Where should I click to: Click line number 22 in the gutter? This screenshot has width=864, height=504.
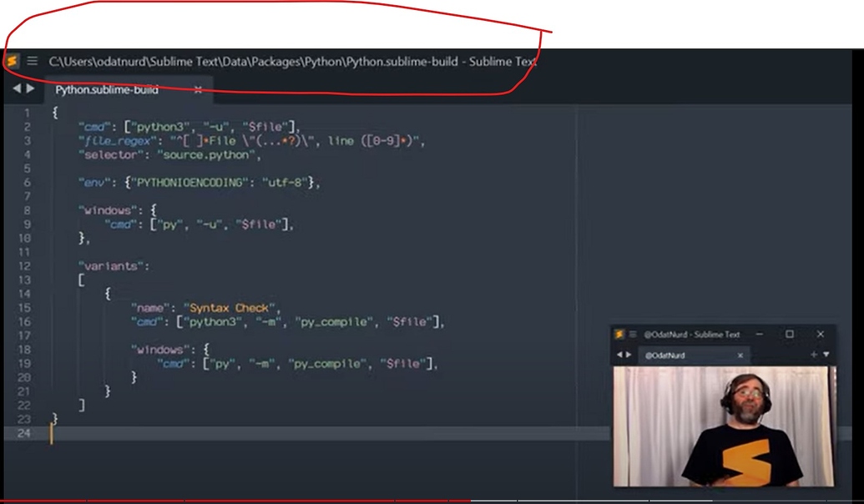point(23,406)
